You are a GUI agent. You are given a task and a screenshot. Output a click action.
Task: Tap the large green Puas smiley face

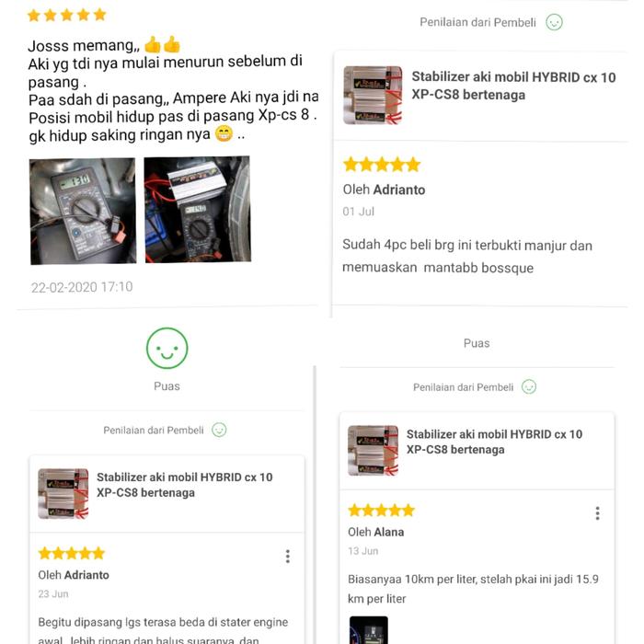pos(167,349)
